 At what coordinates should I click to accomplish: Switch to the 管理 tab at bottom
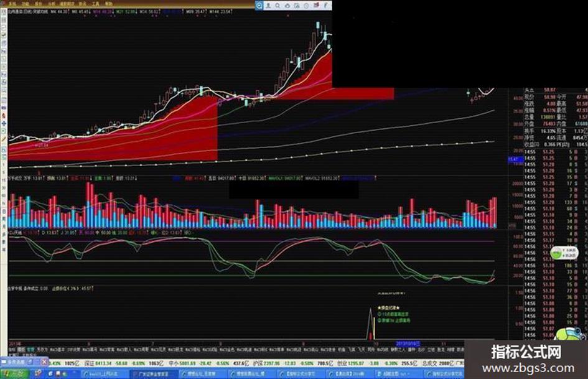click(x=30, y=349)
